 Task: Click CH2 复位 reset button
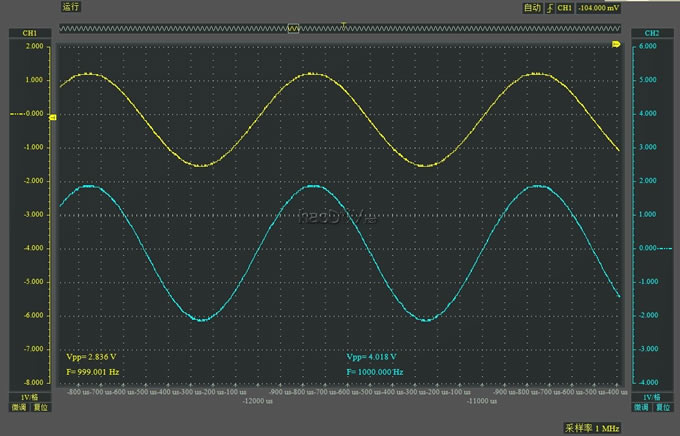coord(663,408)
